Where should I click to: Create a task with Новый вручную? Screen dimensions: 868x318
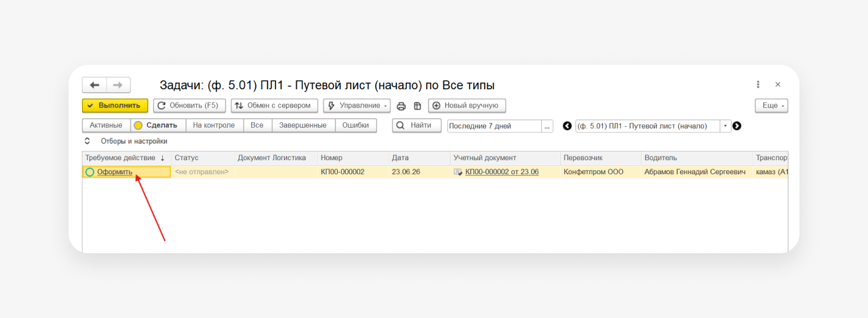coord(467,106)
